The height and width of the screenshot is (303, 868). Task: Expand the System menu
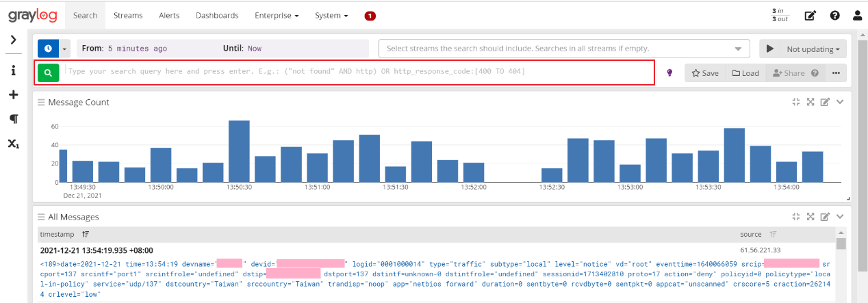[331, 15]
